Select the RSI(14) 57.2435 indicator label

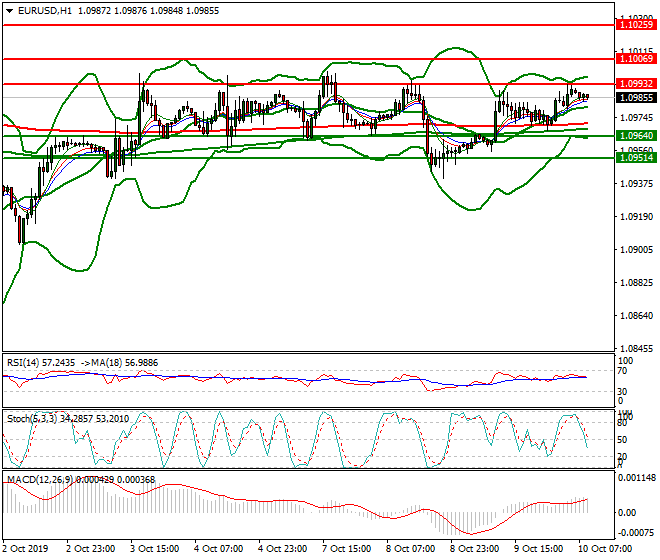[41, 363]
